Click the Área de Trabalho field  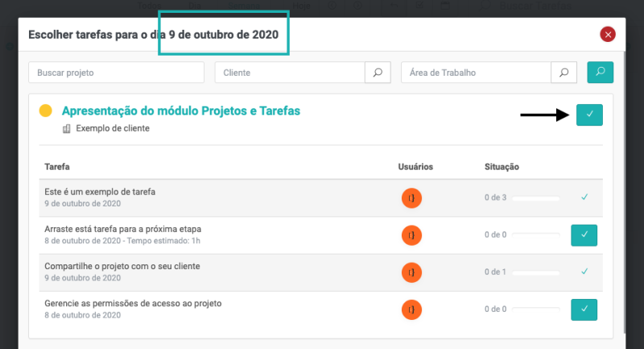[476, 73]
